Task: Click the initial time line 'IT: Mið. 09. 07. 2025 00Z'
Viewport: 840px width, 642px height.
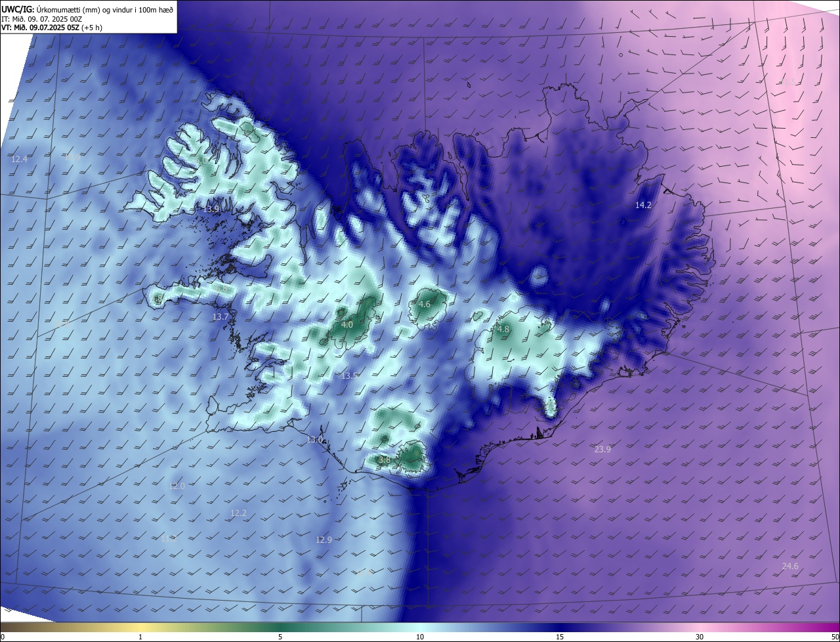Action: 41,19
